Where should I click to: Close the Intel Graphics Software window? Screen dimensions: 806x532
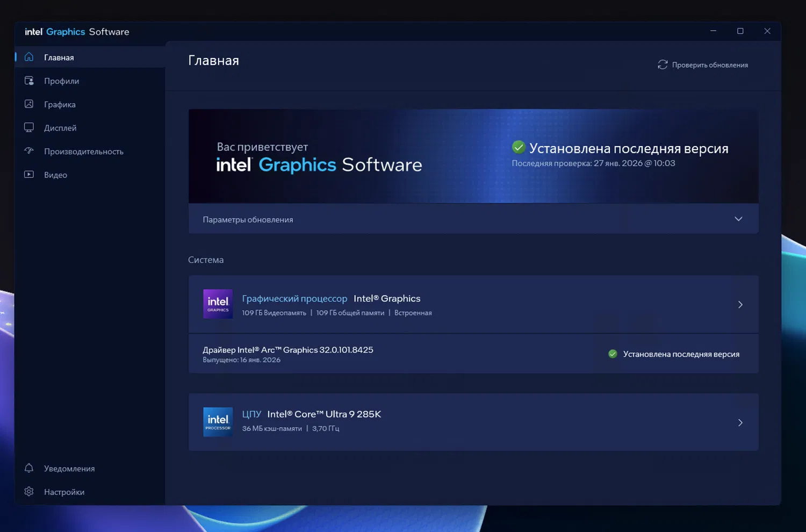767,31
